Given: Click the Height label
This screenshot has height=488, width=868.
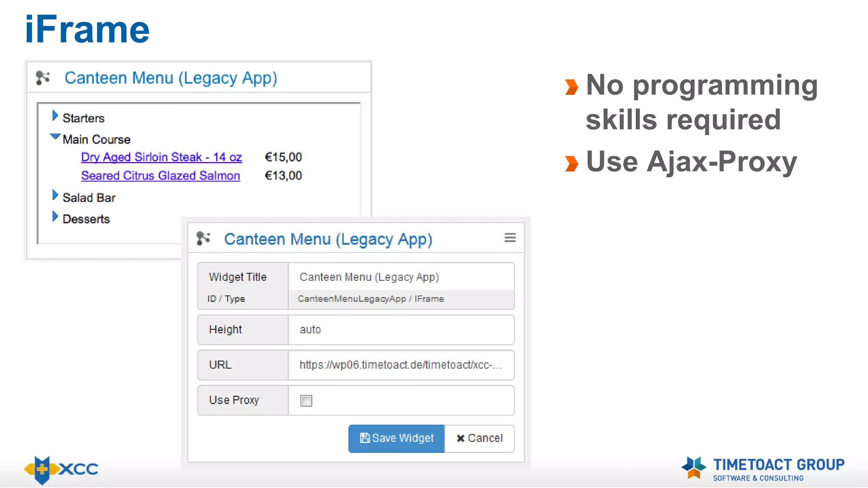Looking at the screenshot, I should [x=225, y=330].
